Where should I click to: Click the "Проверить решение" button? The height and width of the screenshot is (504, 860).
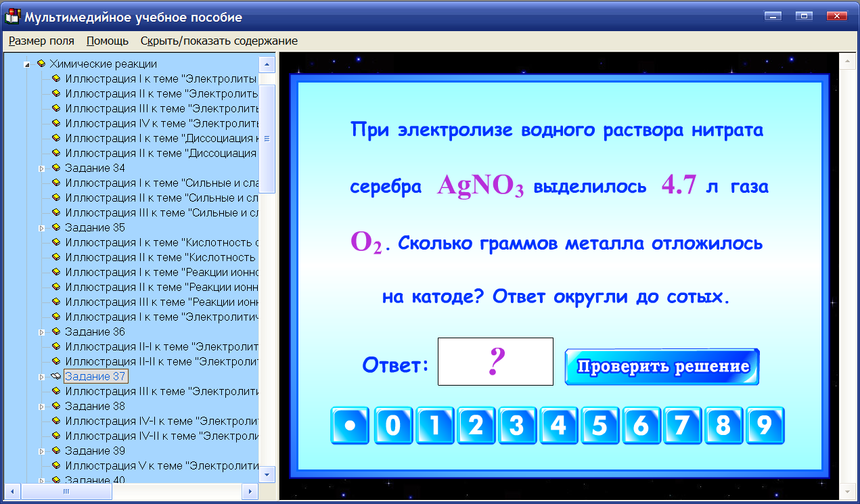click(661, 365)
